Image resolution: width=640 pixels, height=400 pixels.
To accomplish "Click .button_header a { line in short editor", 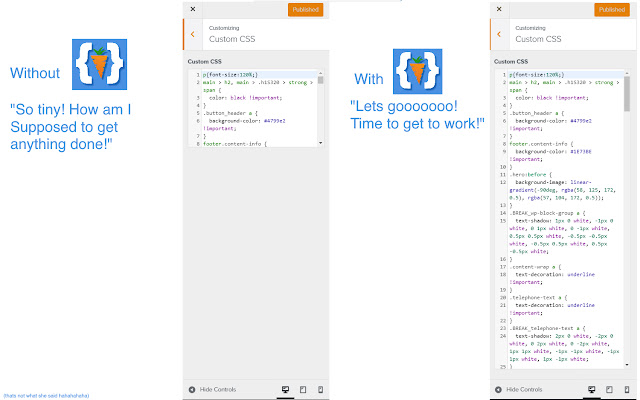I will tap(230, 113).
